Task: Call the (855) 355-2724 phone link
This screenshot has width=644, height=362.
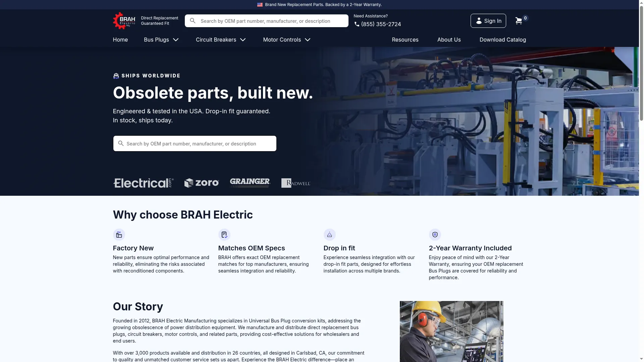Action: point(381,24)
